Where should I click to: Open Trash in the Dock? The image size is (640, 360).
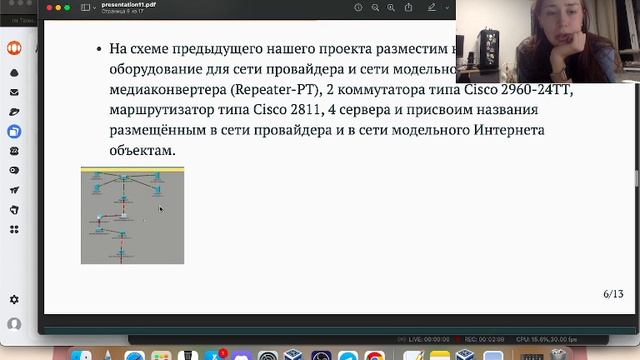pos(558,354)
